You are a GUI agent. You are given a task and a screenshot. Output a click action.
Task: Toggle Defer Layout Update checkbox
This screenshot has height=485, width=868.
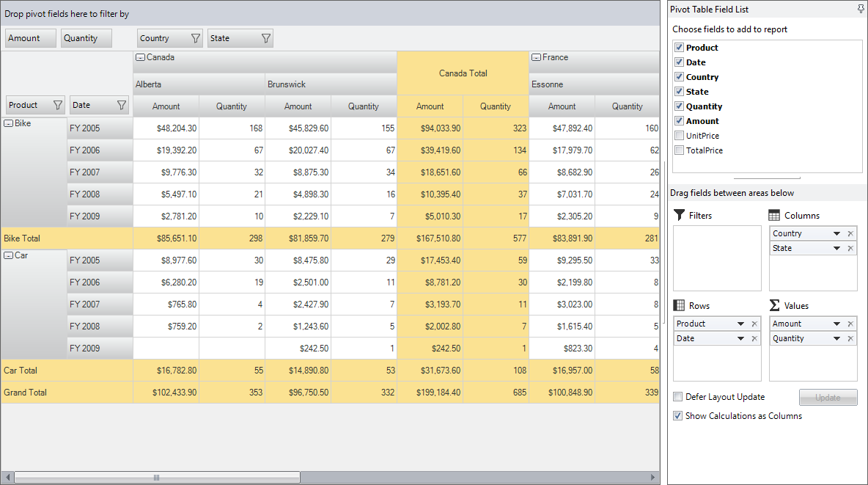pos(677,396)
